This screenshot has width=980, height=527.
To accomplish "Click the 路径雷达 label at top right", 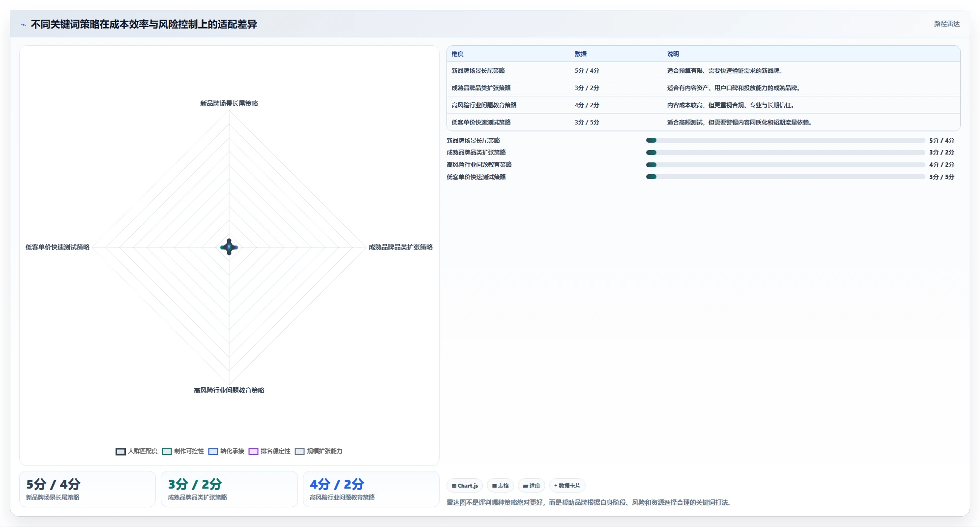I will tap(947, 24).
